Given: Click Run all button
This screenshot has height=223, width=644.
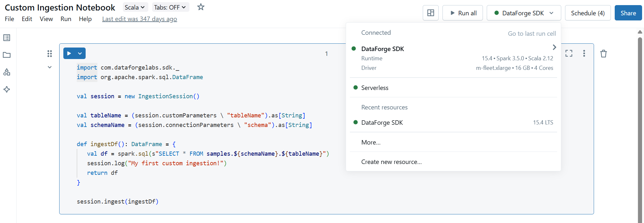Looking at the screenshot, I should (463, 13).
